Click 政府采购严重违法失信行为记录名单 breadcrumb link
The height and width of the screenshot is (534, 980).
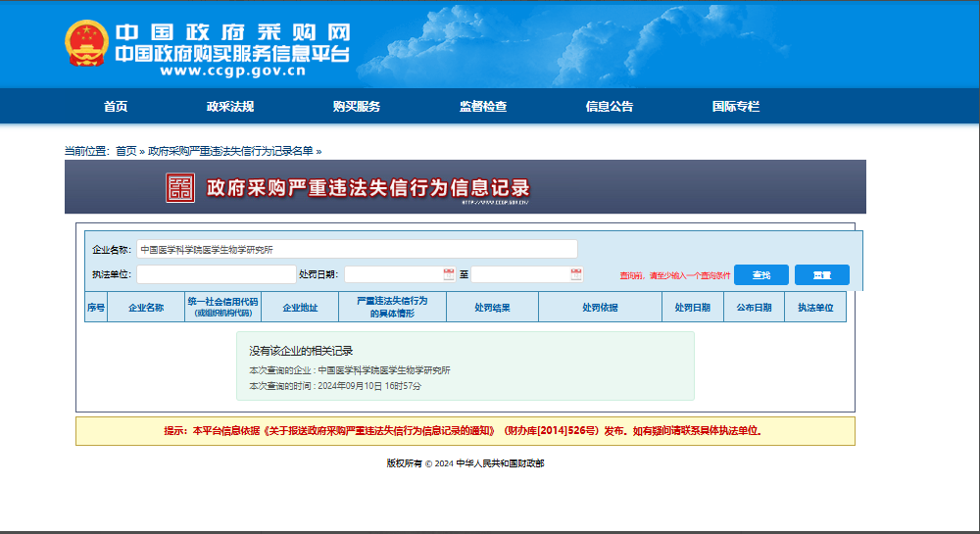230,151
